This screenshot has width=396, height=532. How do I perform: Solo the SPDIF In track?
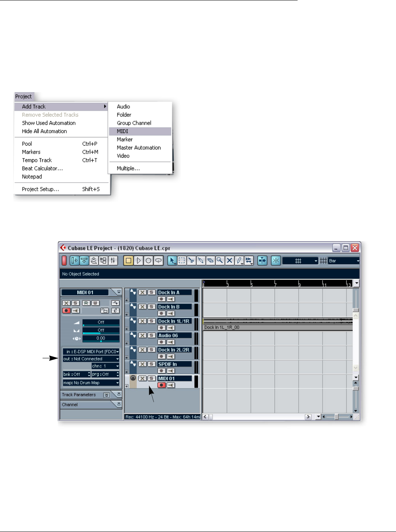click(152, 364)
